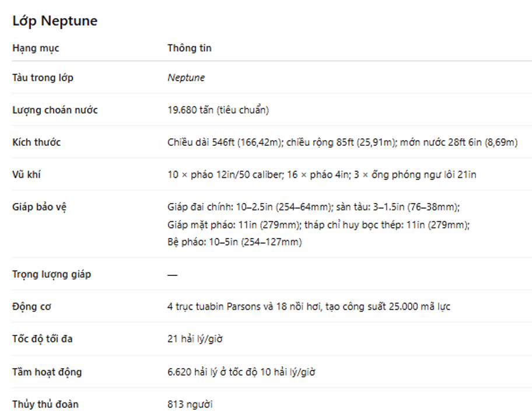
Task: Select the "19.680 tấn (tiêu chuẩn)" value
Action: pos(218,110)
